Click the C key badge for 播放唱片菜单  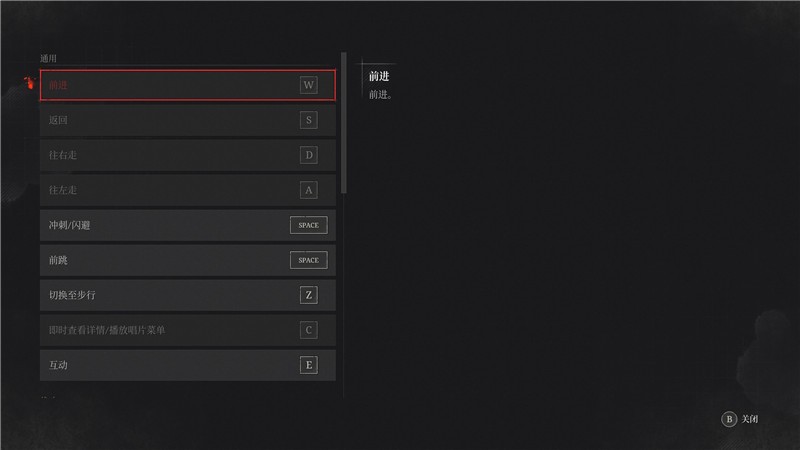[309, 330]
